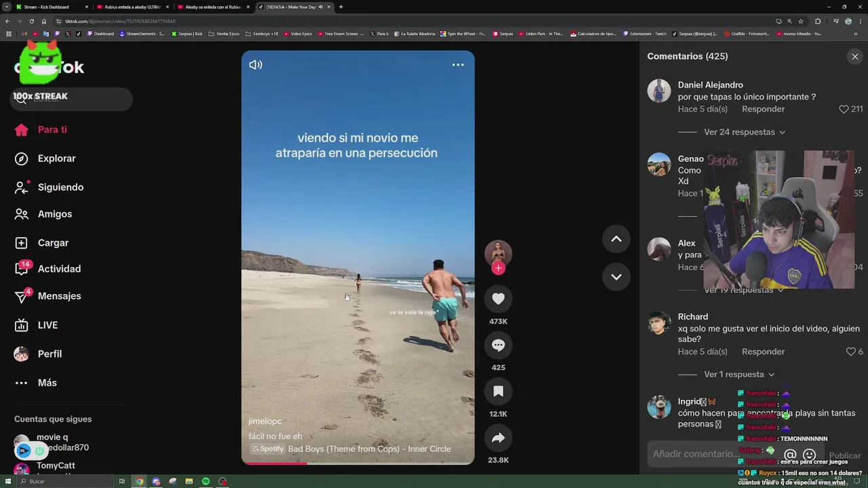The height and width of the screenshot is (488, 868).
Task: Switch to Rubius enfada a alexby tab
Action: pyautogui.click(x=132, y=7)
